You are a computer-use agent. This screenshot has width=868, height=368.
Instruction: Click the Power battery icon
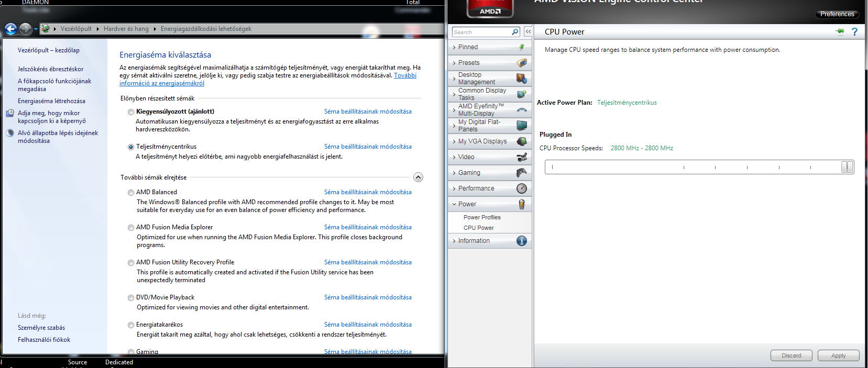click(522, 204)
